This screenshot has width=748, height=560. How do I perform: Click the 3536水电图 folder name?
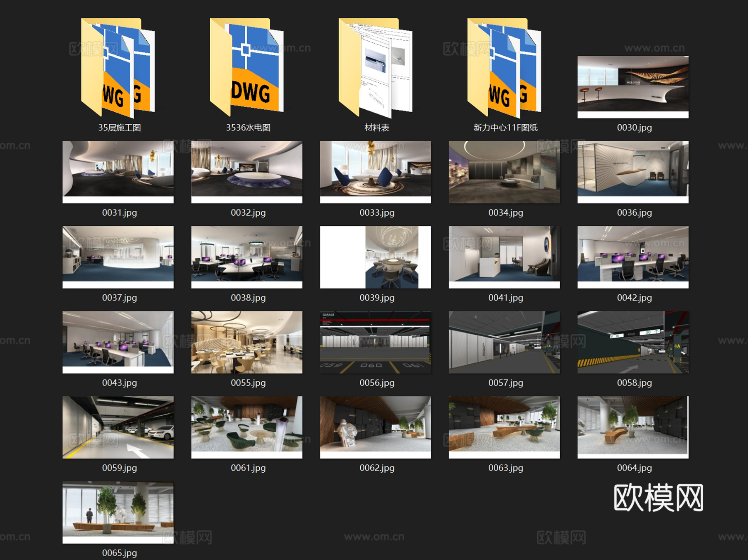pyautogui.click(x=249, y=128)
